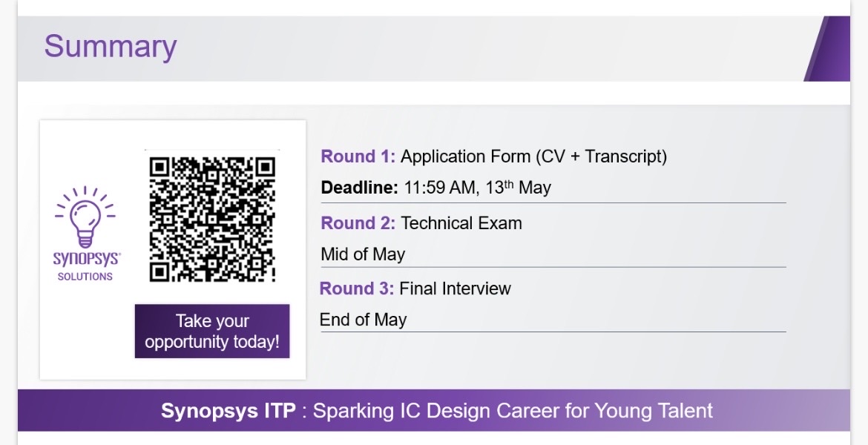Screen dimensions: 868x445
Task: Click the "Round 1:" label
Action: click(358, 156)
